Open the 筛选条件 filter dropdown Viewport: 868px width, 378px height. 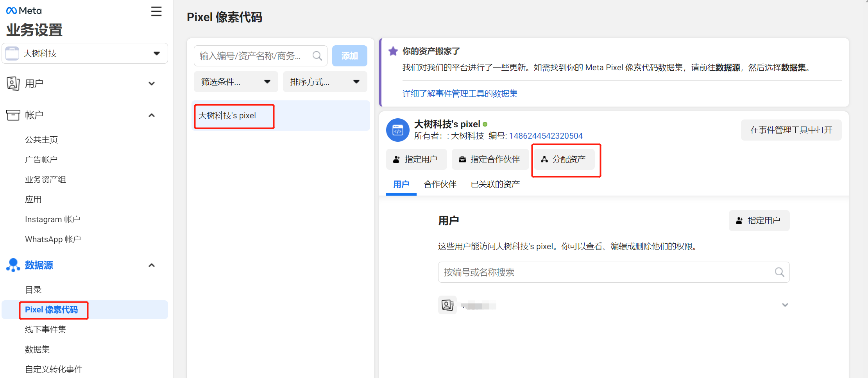(x=236, y=82)
